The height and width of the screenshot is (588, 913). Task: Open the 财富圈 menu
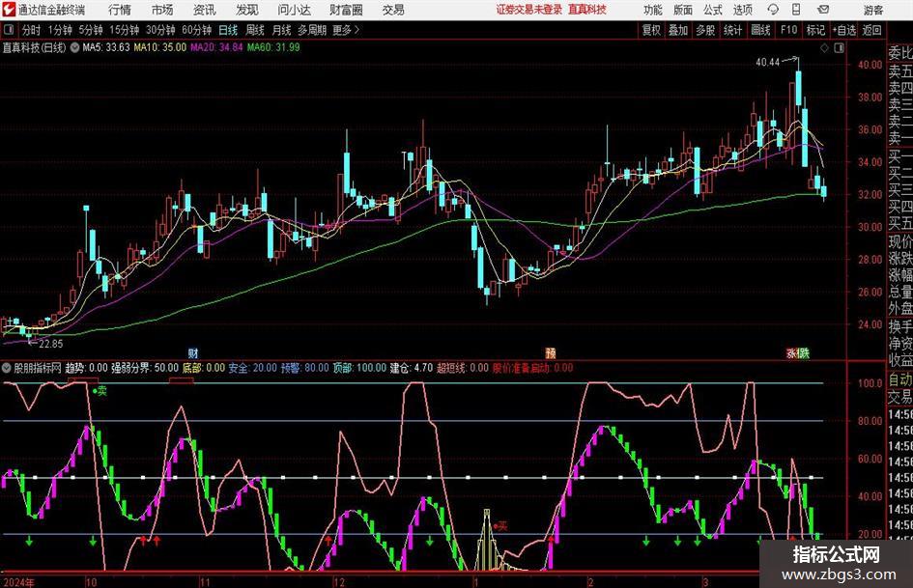(346, 10)
